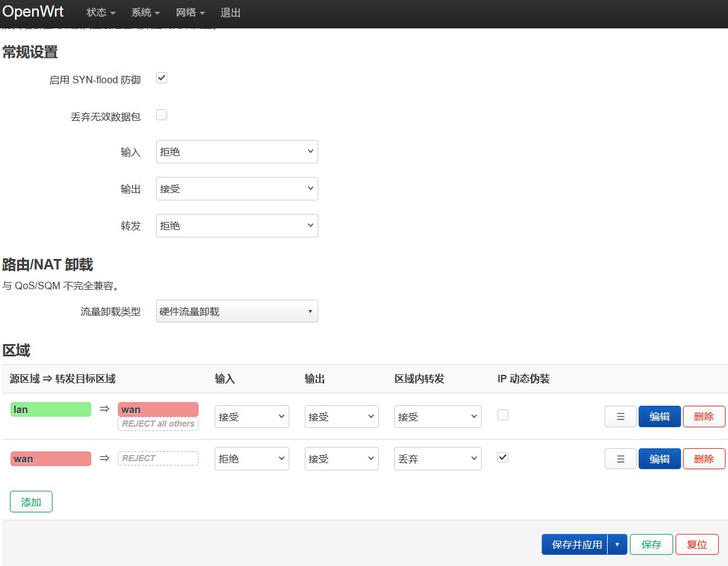Viewport: 728px width, 566px height.
Task: Disable the 启用 SYN-flood 防御 checkbox
Action: [x=162, y=78]
